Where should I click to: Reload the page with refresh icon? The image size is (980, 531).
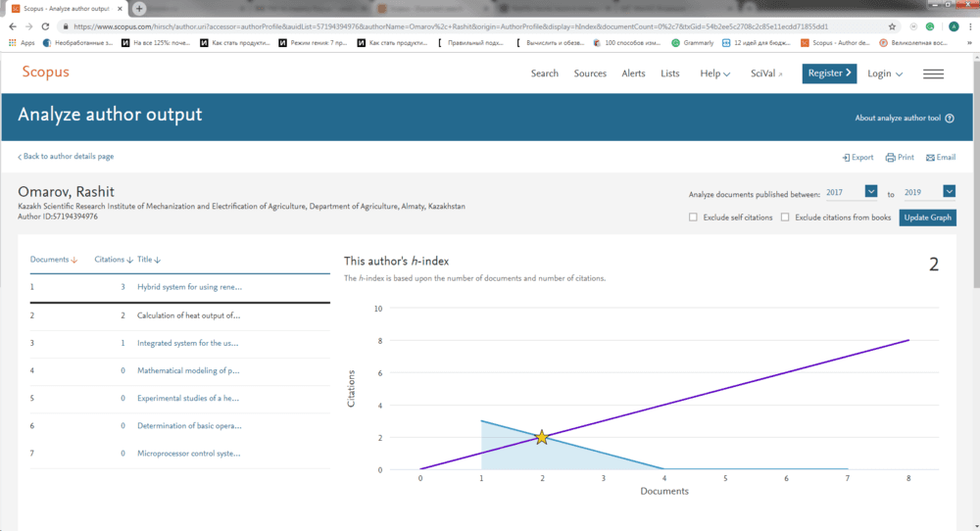click(45, 26)
